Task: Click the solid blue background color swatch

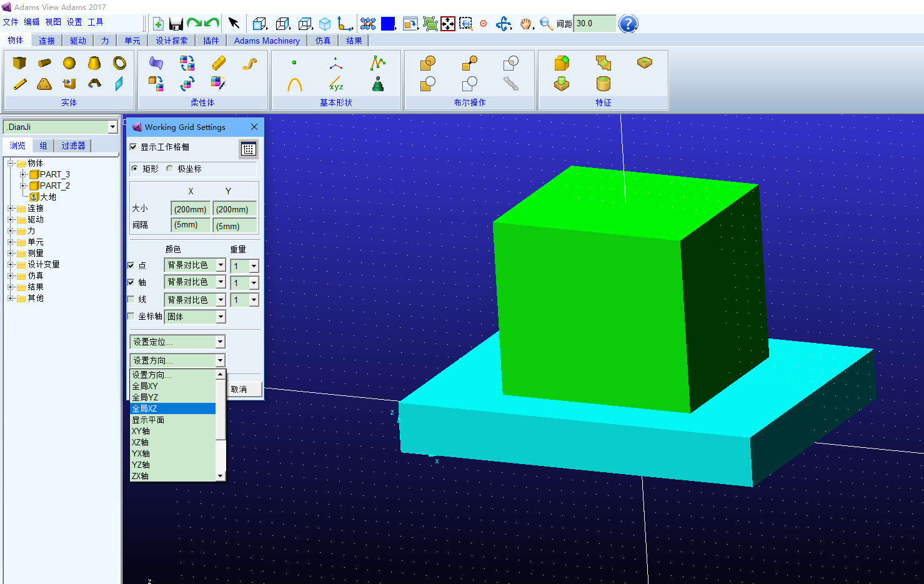Action: 388,24
